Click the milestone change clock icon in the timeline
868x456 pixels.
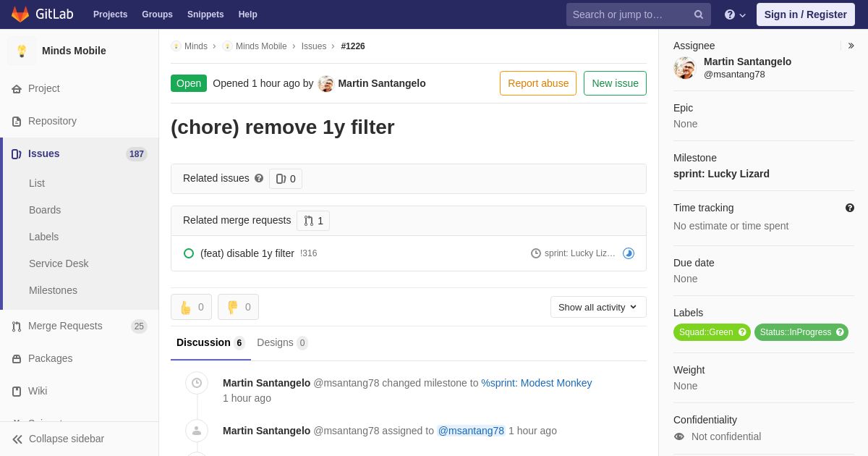(x=197, y=384)
